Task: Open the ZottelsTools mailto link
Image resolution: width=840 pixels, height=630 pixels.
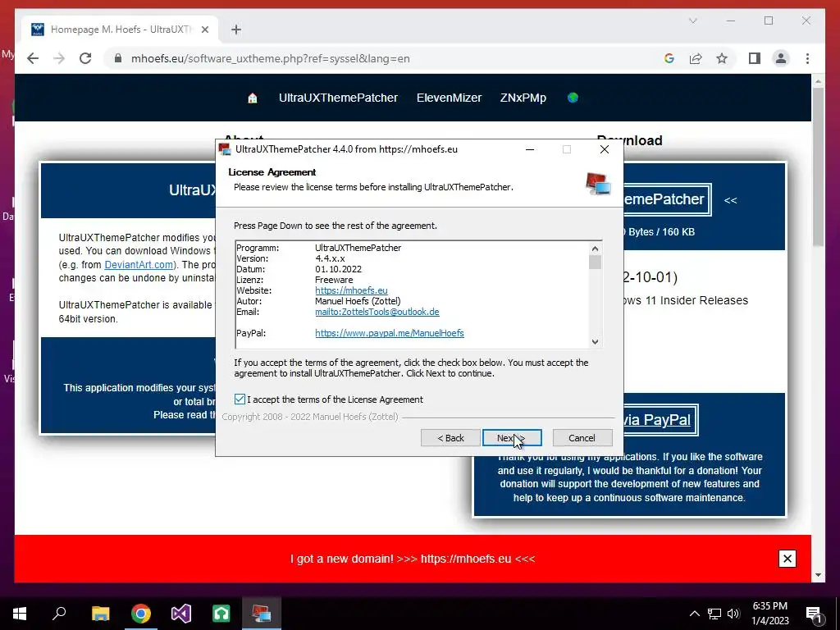Action: 377,312
